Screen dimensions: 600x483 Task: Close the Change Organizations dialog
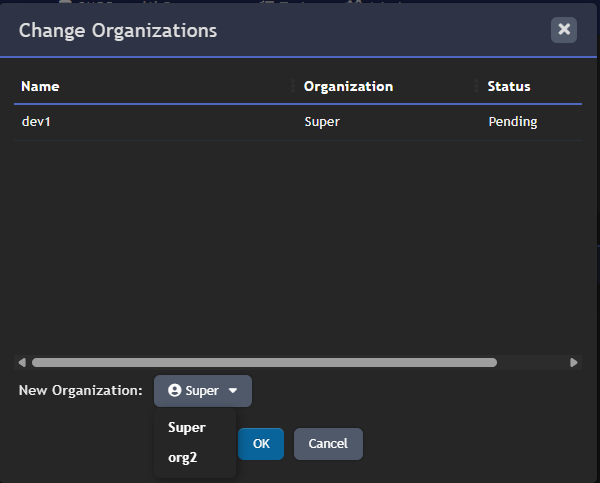564,30
